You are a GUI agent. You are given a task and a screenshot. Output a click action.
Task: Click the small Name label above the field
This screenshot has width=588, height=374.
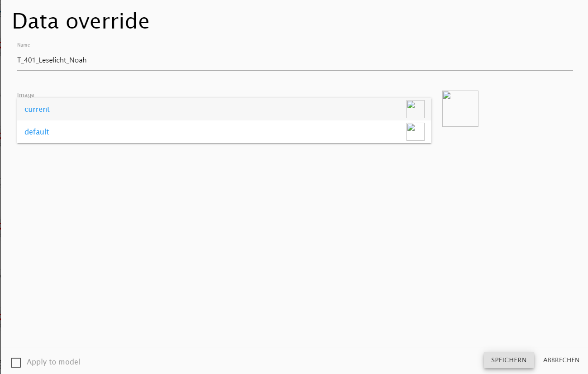coord(24,45)
